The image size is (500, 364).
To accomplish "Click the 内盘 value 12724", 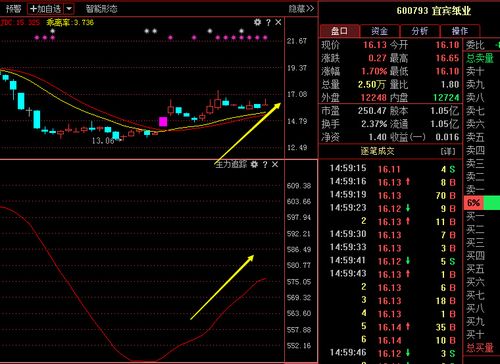I will (x=446, y=98).
